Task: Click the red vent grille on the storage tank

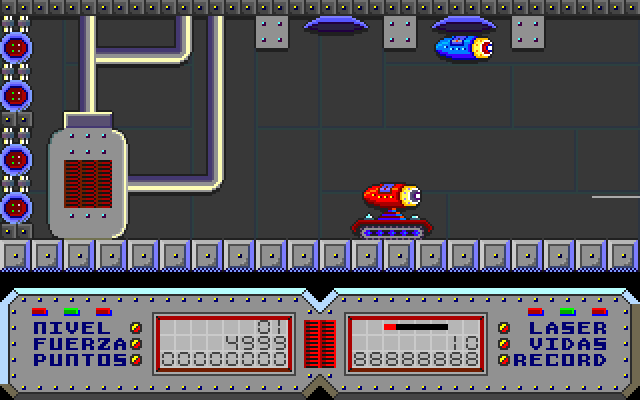Action: tap(88, 182)
